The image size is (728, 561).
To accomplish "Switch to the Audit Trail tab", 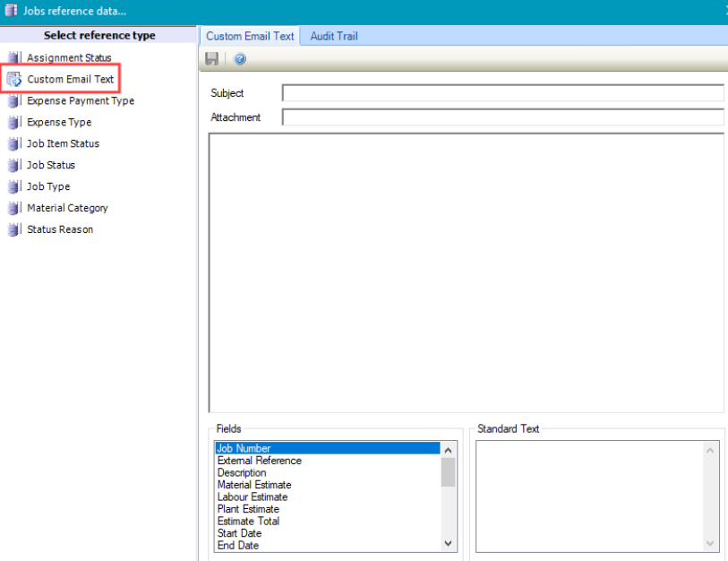I will pyautogui.click(x=334, y=37).
